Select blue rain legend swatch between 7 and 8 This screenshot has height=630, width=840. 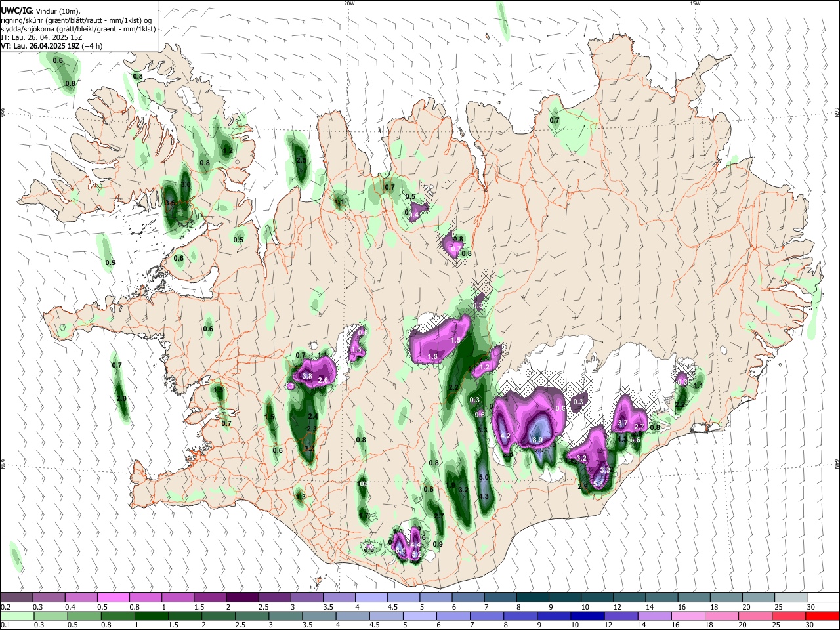point(487,616)
